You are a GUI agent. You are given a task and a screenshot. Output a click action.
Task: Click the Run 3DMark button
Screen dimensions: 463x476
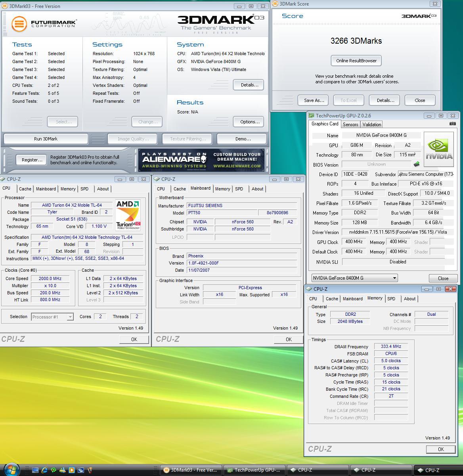[46, 139]
